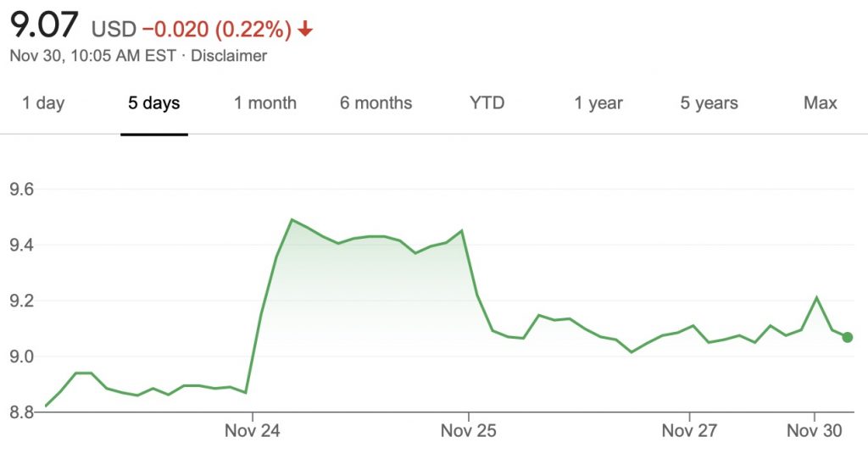The height and width of the screenshot is (453, 868).
Task: Select the YTD tab
Action: (x=487, y=103)
